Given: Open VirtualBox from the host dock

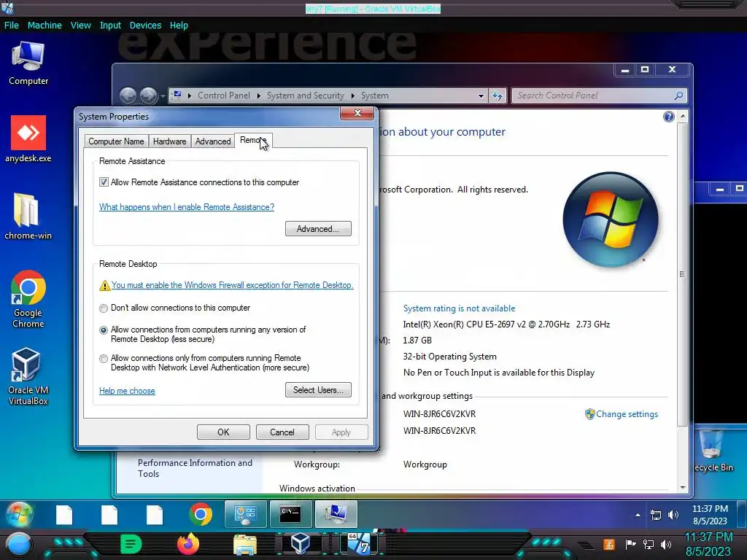Looking at the screenshot, I should pos(301,544).
